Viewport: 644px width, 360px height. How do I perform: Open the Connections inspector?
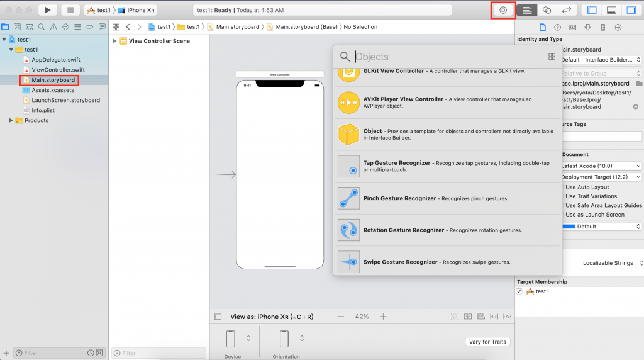618,27
